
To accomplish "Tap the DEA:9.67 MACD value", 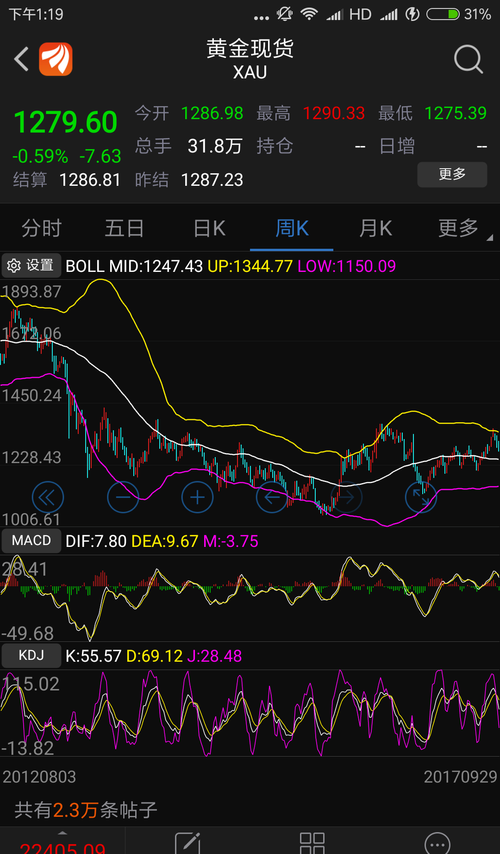I will pos(164,541).
